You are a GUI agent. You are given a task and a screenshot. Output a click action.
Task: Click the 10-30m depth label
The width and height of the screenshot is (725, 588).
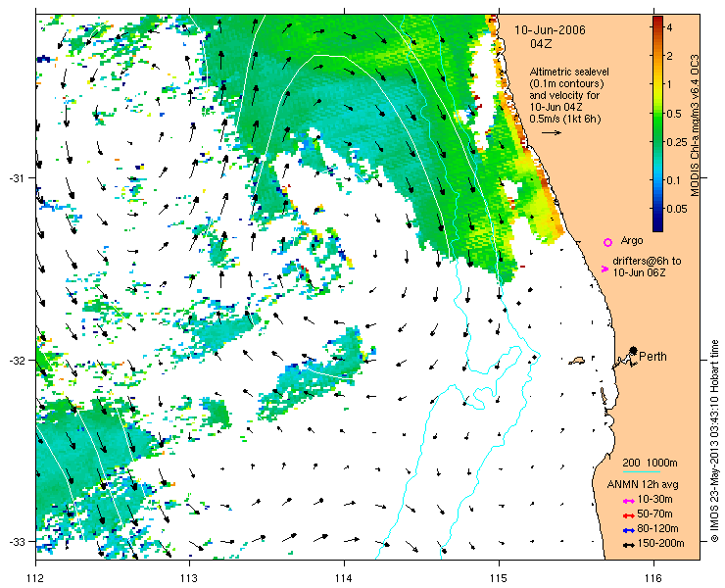point(654,499)
